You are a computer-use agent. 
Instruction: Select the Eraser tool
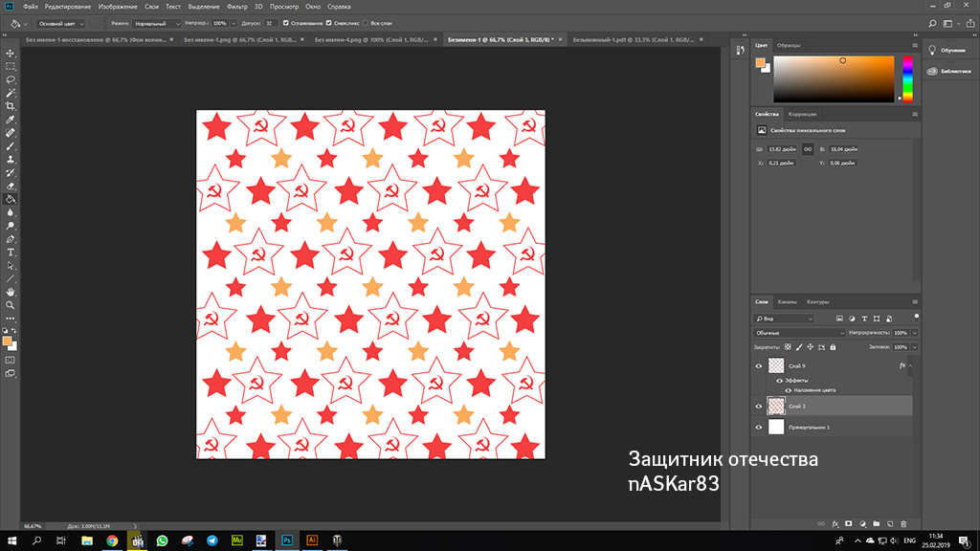point(11,186)
